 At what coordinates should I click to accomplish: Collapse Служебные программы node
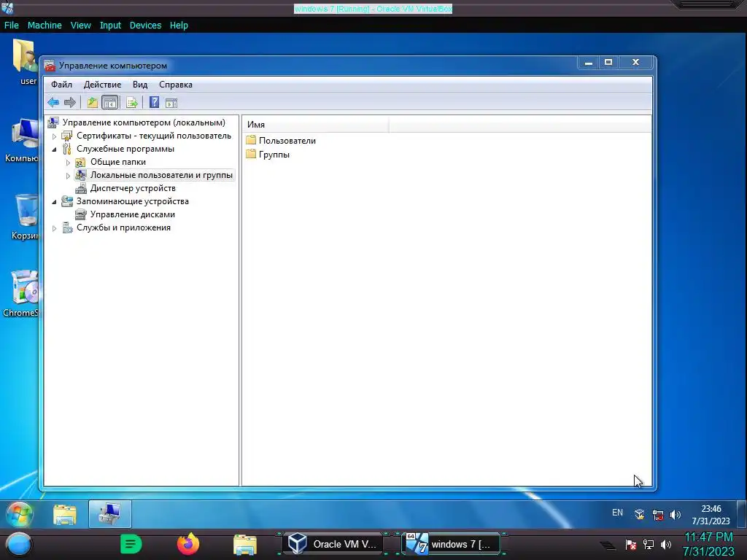54,149
